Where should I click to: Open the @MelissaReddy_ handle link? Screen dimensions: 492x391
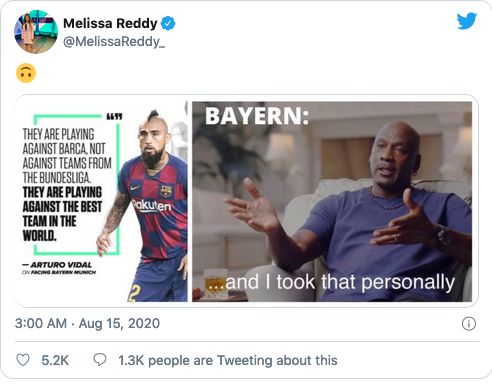(x=114, y=42)
